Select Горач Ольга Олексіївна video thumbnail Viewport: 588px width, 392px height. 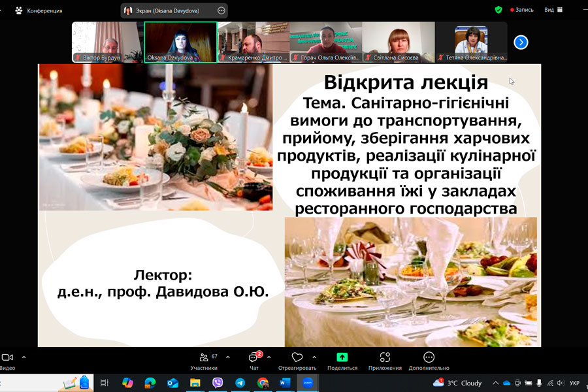(x=326, y=42)
